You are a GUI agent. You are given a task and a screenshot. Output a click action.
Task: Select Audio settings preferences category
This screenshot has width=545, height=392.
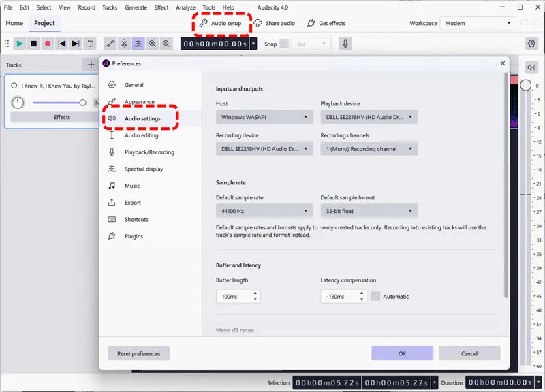coord(150,118)
